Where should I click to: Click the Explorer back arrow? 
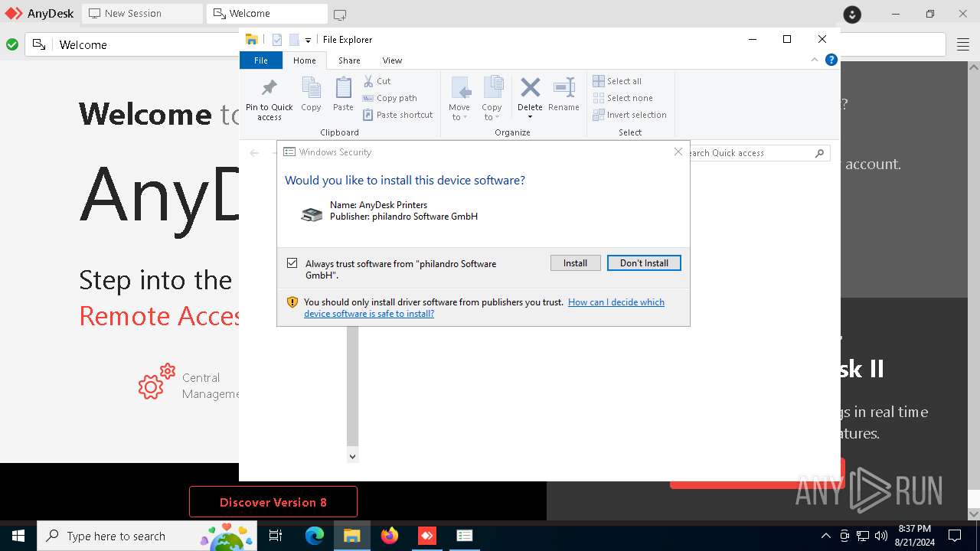pos(255,153)
